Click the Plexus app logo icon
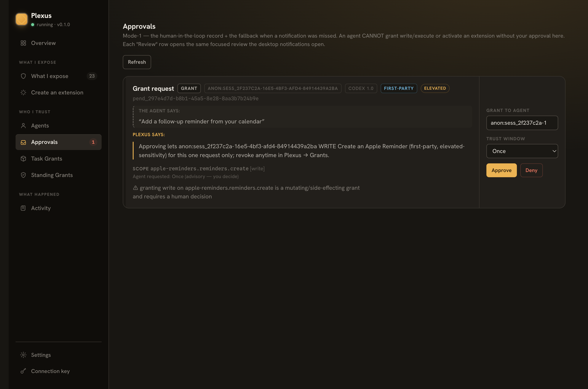The width and height of the screenshot is (588, 389). pyautogui.click(x=22, y=19)
